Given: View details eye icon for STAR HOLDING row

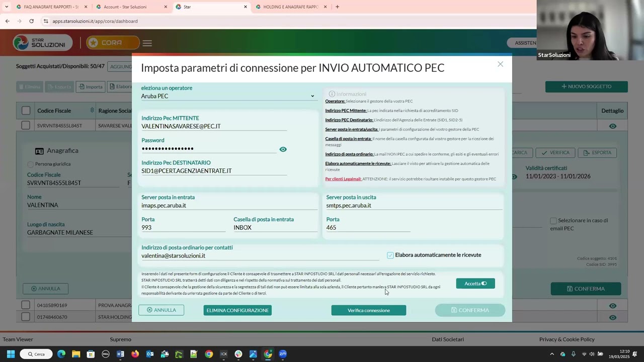Looking at the screenshot, I should (612, 317).
